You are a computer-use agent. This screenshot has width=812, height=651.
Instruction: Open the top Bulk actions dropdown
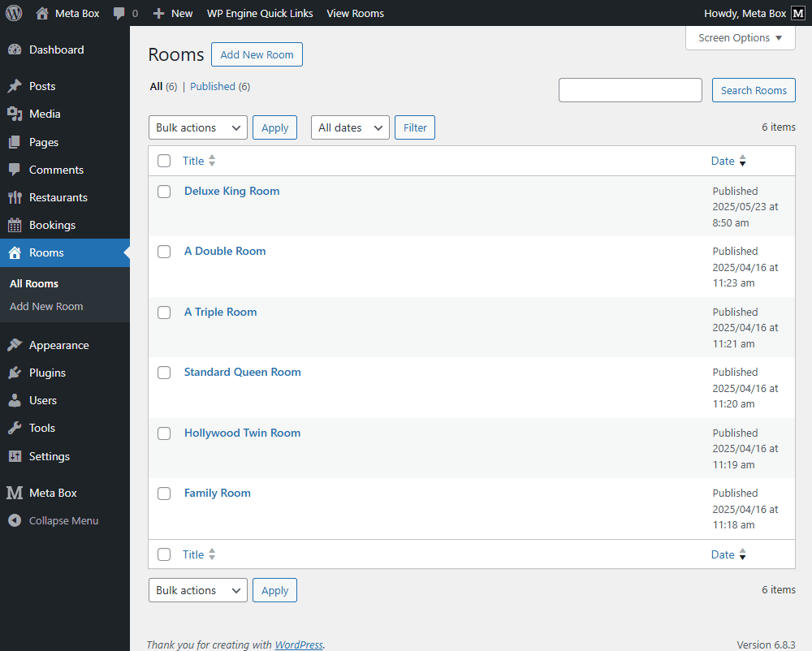click(x=198, y=127)
